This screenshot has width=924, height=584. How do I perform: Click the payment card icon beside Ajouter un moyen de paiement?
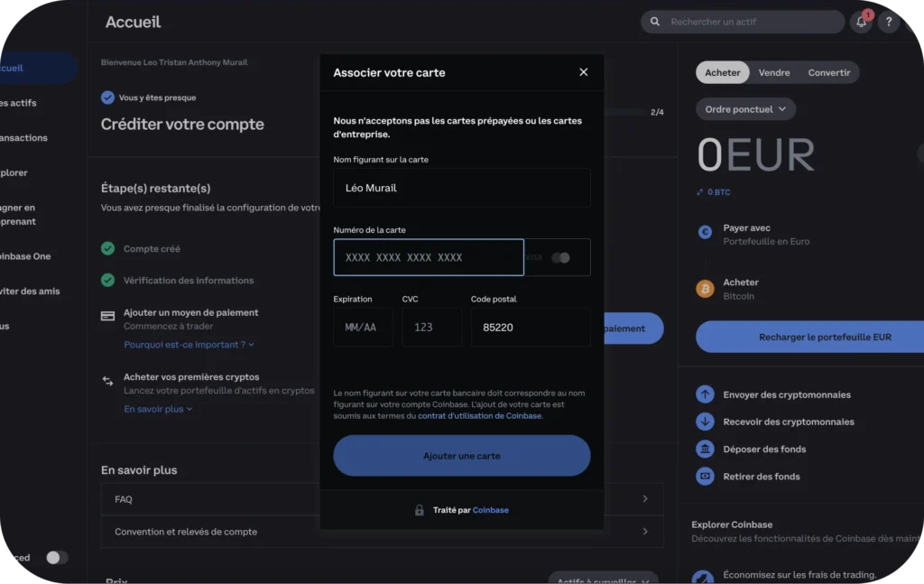click(x=108, y=316)
